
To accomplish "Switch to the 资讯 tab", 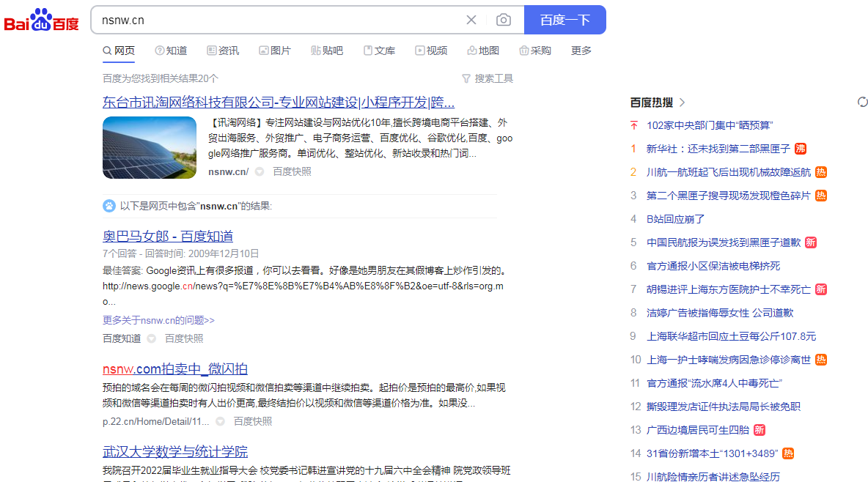I will (x=223, y=51).
